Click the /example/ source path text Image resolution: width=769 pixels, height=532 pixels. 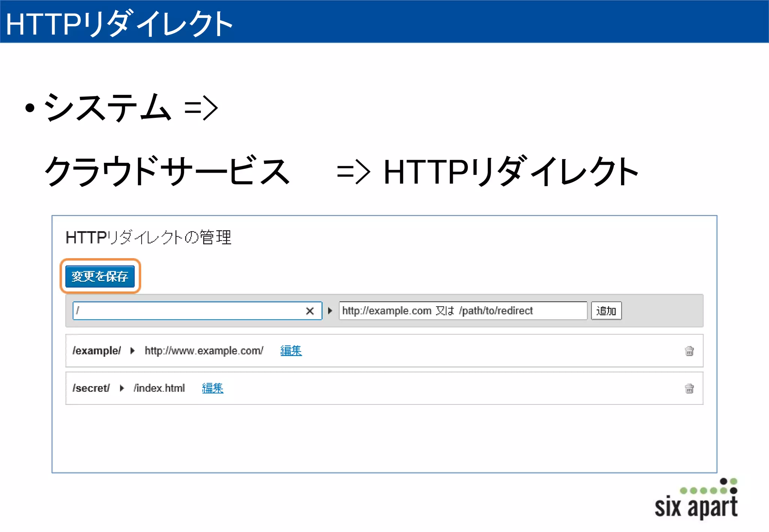pos(97,351)
